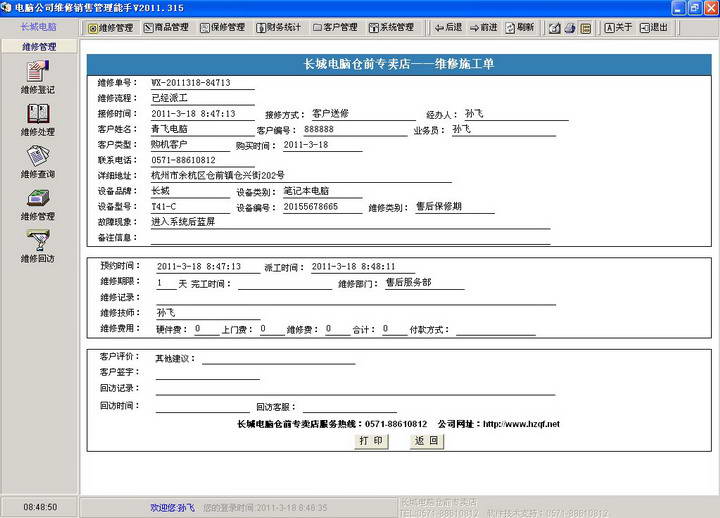Click phone number 0571-88610812 in 联系电话

click(183, 160)
